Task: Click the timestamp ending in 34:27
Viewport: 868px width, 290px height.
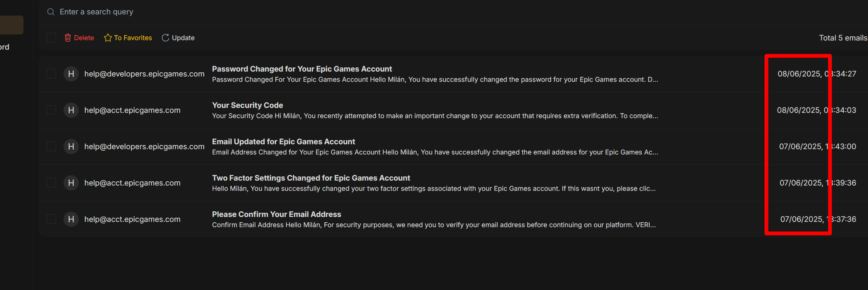Action: point(817,74)
